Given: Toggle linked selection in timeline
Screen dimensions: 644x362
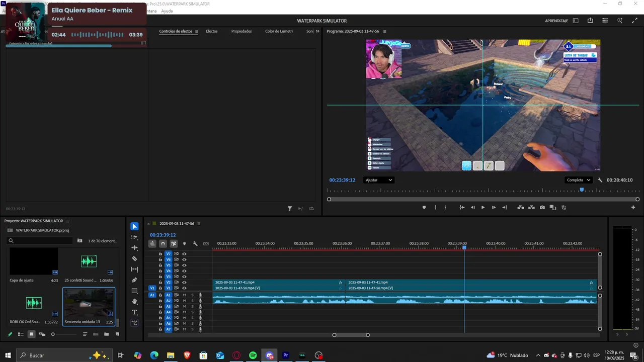Looking at the screenshot, I should point(174,244).
